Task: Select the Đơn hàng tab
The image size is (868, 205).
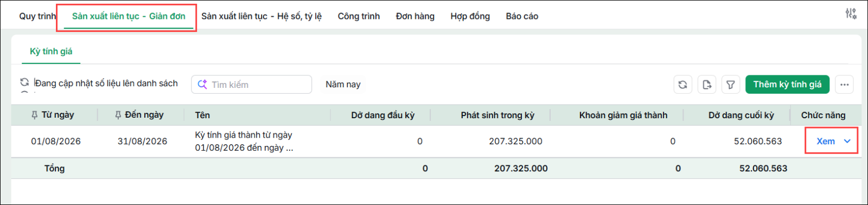Action: click(415, 16)
